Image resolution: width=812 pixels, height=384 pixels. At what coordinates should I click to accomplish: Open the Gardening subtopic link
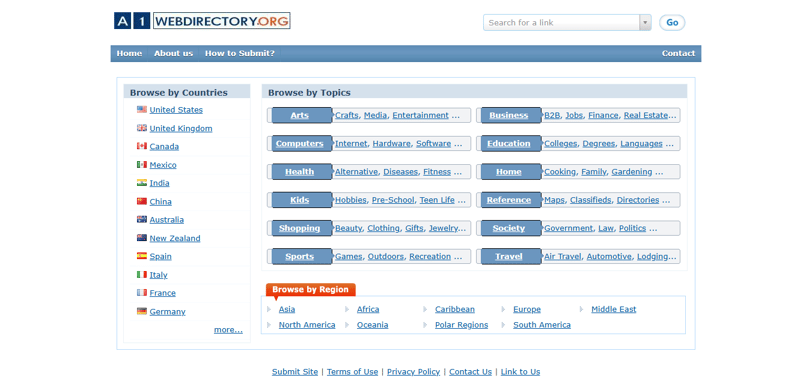(632, 172)
